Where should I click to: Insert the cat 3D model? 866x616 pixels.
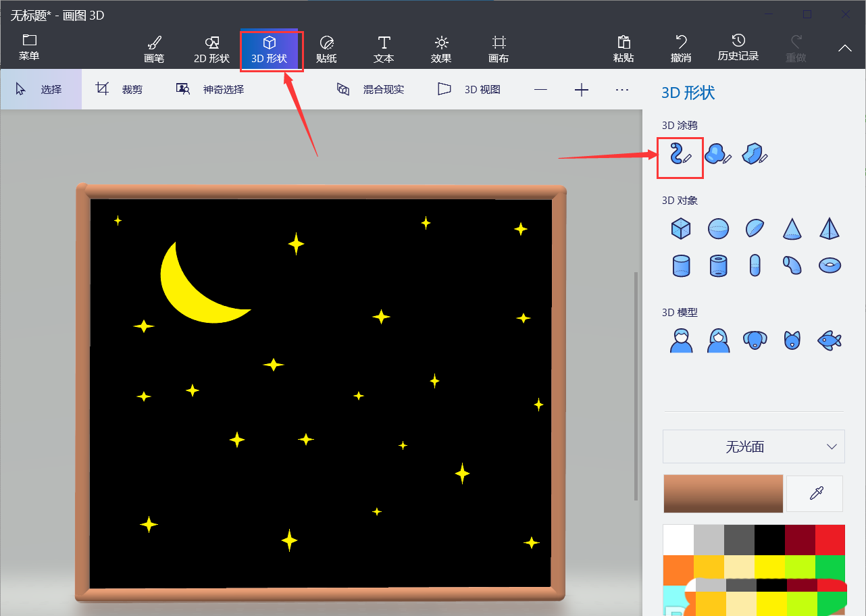click(792, 340)
